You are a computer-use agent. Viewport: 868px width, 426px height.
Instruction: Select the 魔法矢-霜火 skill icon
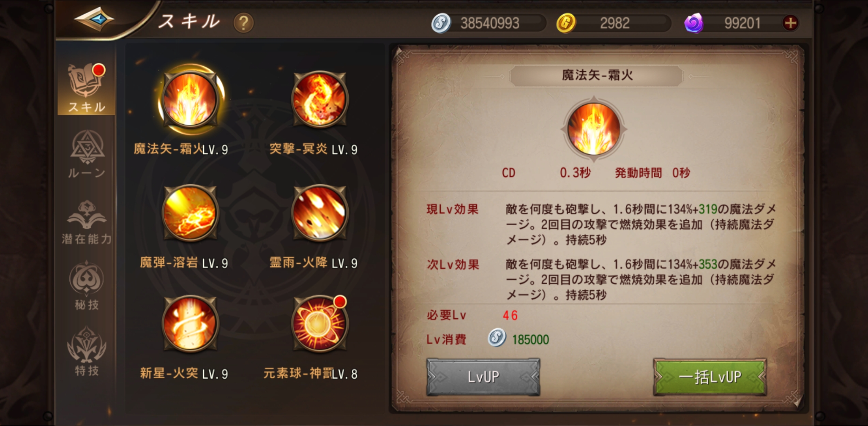tap(191, 99)
